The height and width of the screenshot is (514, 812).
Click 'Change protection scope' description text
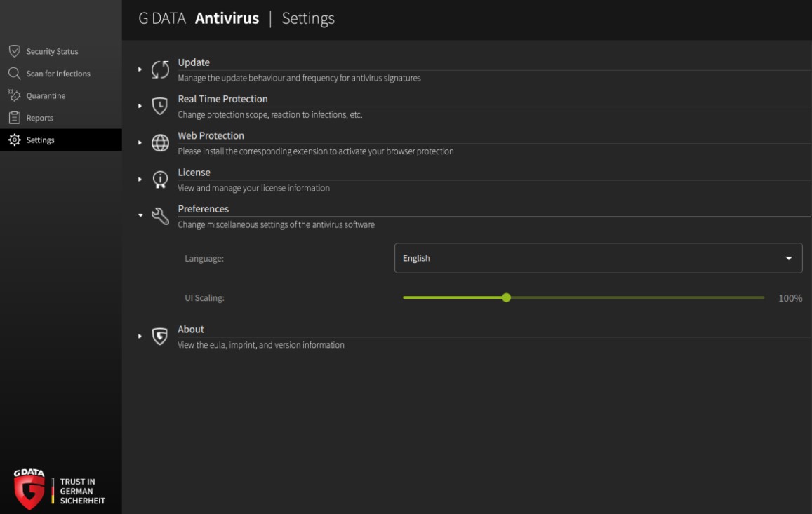click(x=269, y=115)
